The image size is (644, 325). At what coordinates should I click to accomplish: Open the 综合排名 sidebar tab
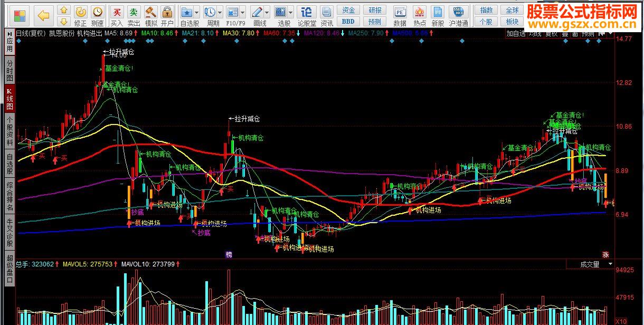point(10,196)
